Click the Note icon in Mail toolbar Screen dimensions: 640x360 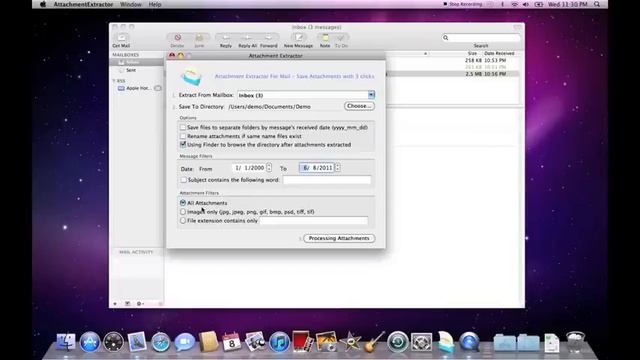(x=325, y=38)
